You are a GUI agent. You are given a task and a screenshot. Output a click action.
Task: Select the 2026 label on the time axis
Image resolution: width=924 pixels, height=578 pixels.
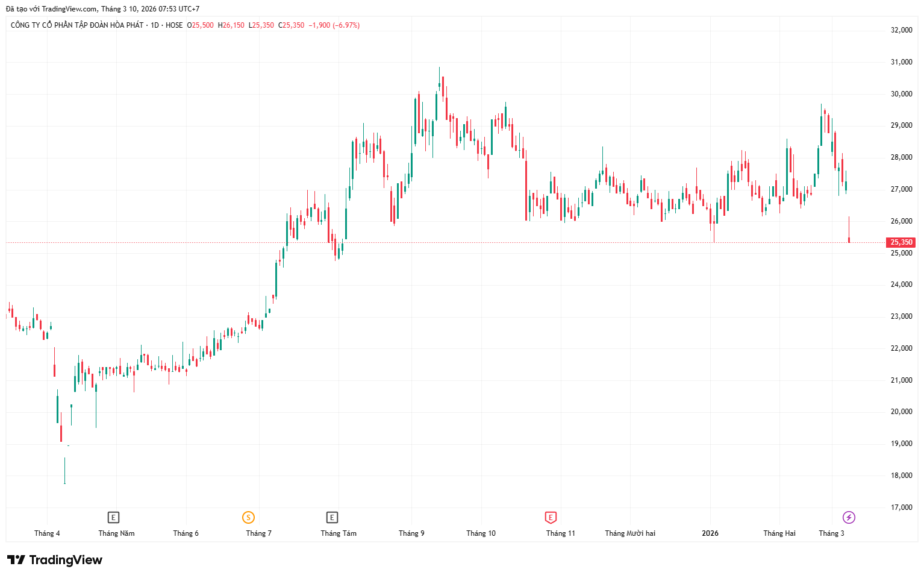(710, 533)
